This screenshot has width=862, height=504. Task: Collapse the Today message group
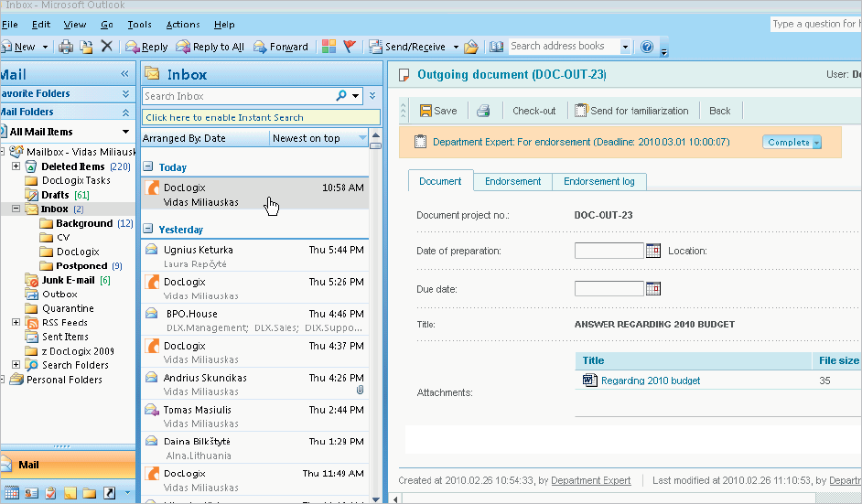click(148, 166)
